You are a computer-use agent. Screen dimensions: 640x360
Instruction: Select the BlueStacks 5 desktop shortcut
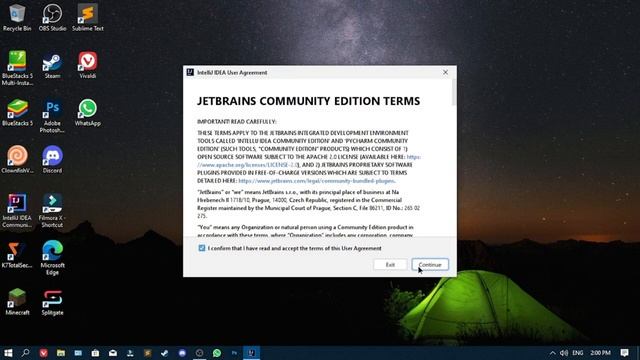point(17,113)
